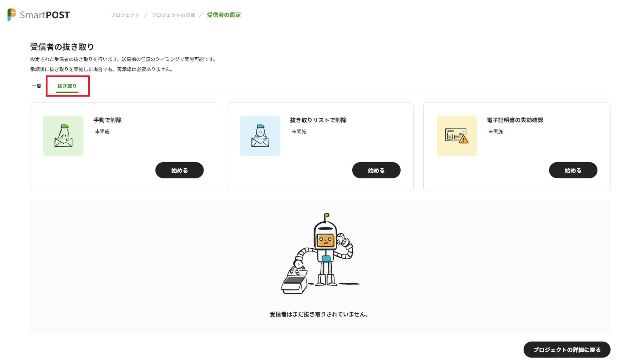The width and height of the screenshot is (644, 362).
Task: Click 受信者の設定 breadcrumb item
Action: (x=224, y=15)
